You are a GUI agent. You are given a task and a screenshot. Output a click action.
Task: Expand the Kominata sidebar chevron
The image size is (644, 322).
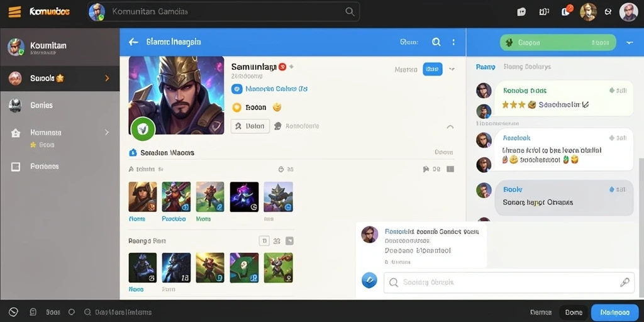click(x=107, y=132)
